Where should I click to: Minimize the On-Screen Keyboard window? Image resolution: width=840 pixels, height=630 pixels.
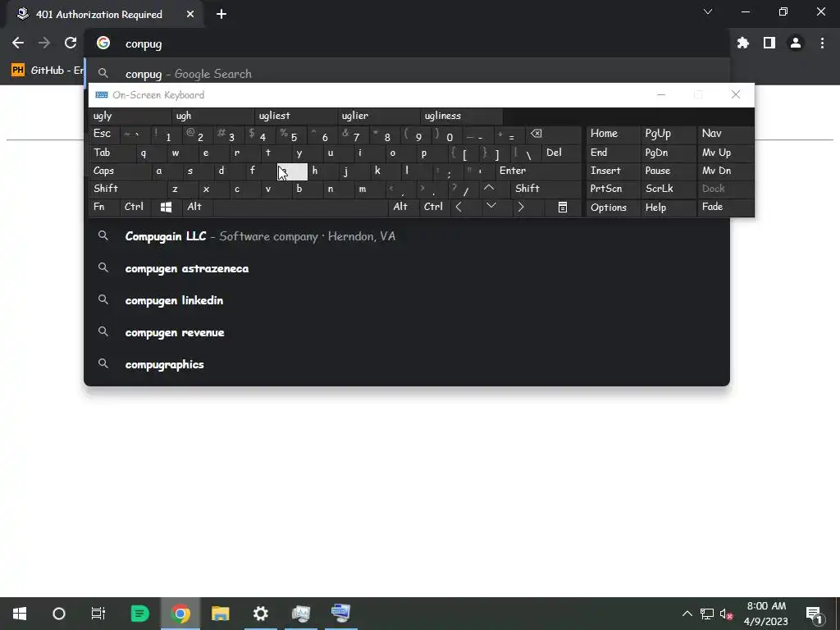point(661,95)
